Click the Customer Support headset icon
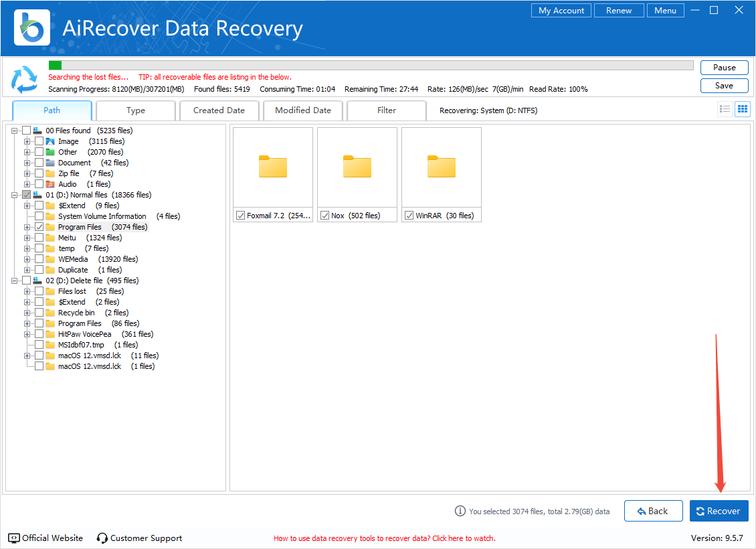 pyautogui.click(x=102, y=538)
